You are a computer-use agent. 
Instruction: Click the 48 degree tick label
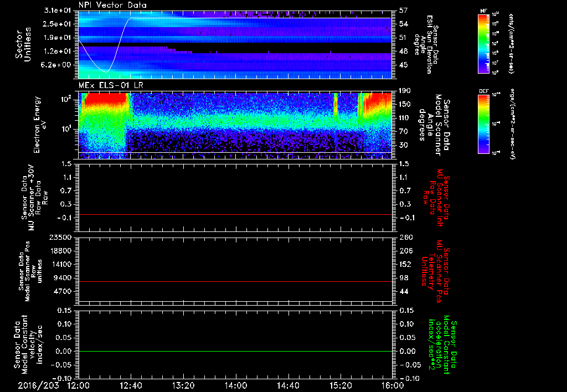[x=404, y=51]
